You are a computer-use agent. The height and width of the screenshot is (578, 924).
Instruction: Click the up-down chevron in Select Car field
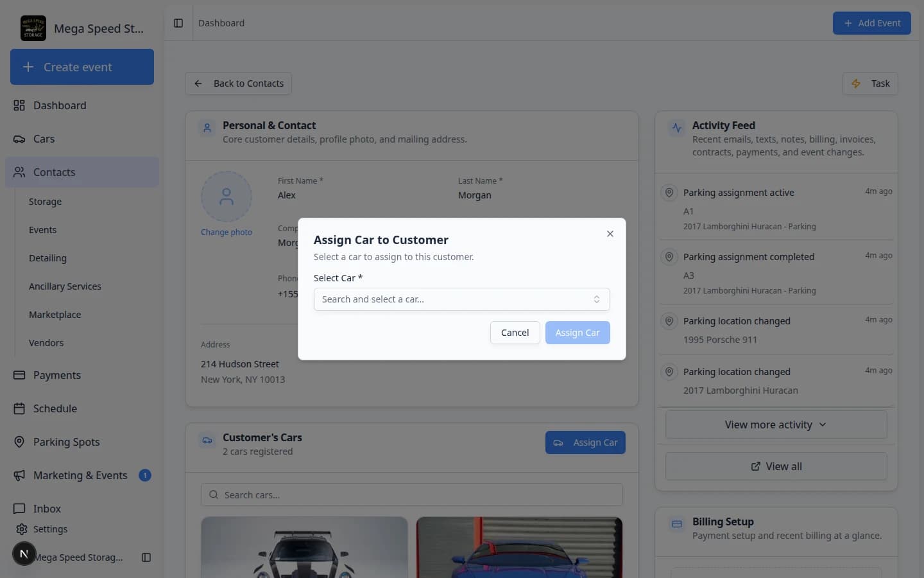click(597, 299)
